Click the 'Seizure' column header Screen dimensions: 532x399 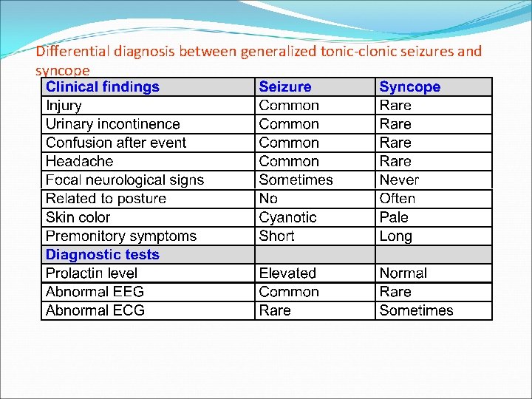coord(285,87)
